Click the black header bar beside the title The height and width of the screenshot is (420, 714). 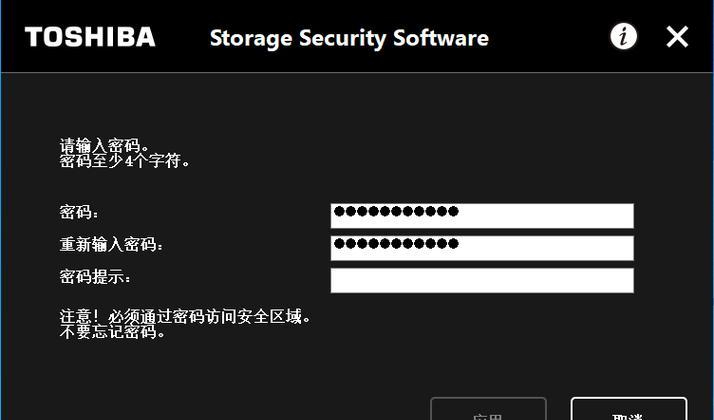tap(549, 37)
